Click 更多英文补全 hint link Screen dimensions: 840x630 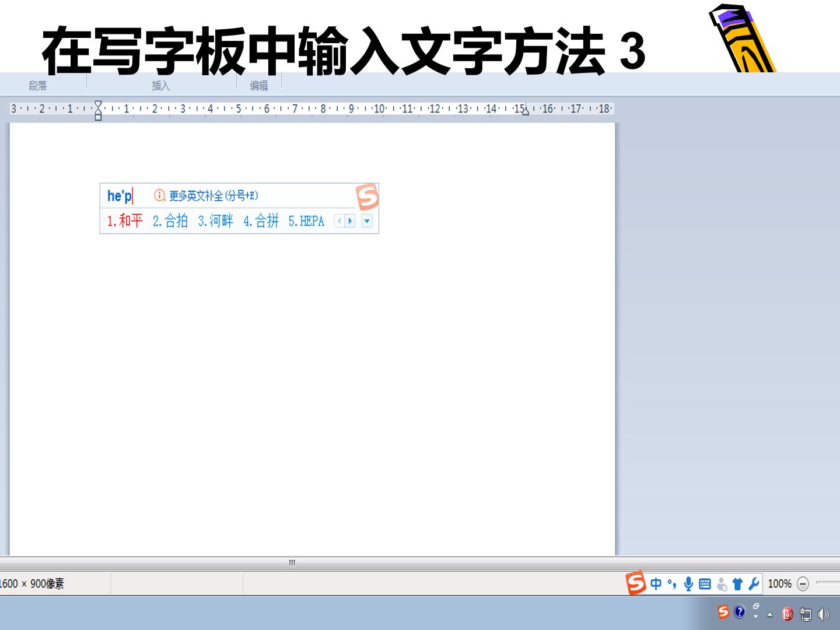(213, 195)
